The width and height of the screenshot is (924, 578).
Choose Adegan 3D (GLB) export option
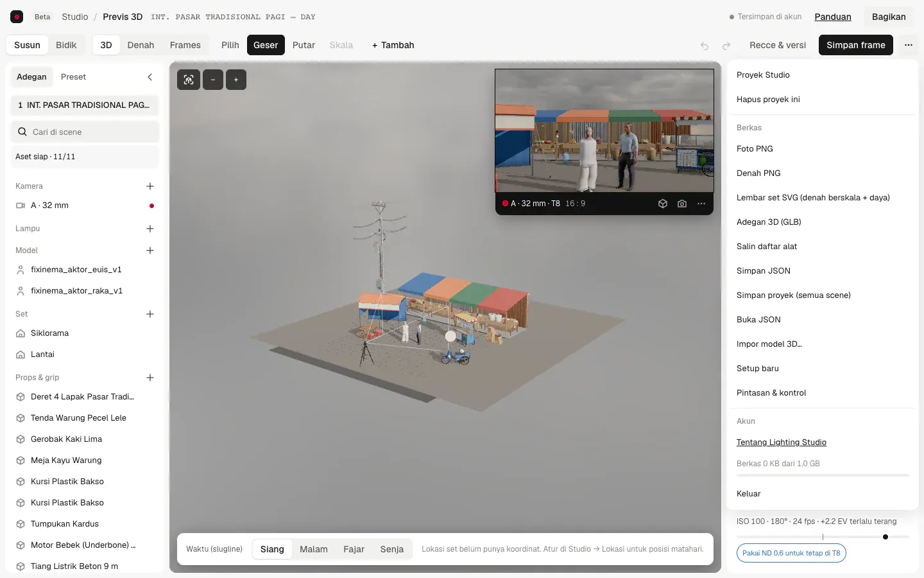[821, 222]
